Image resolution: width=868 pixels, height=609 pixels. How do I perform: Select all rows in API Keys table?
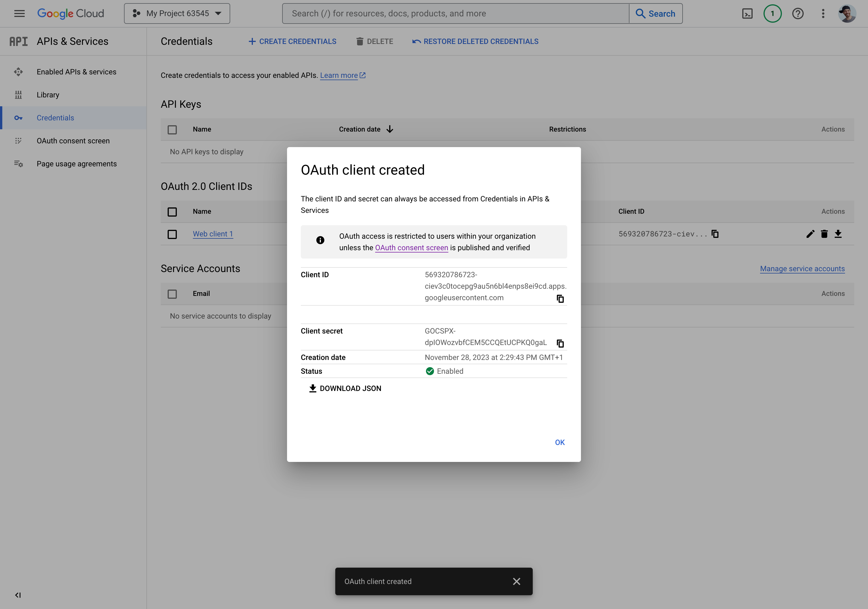point(172,129)
